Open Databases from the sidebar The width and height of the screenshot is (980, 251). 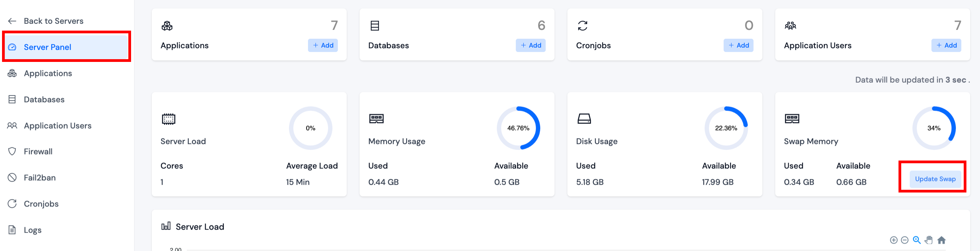point(44,99)
